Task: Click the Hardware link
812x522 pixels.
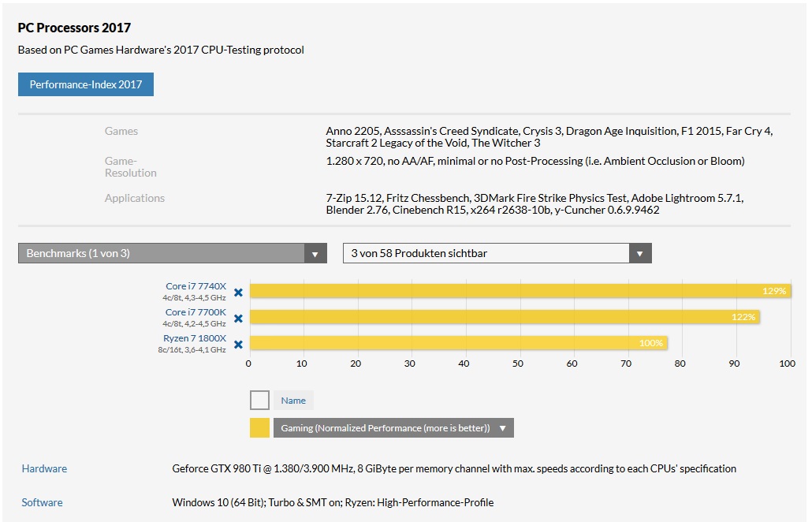Action: coord(44,468)
